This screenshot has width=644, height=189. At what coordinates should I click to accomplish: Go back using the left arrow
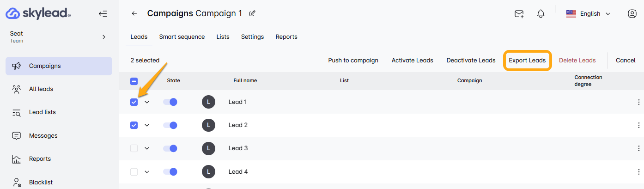(134, 13)
